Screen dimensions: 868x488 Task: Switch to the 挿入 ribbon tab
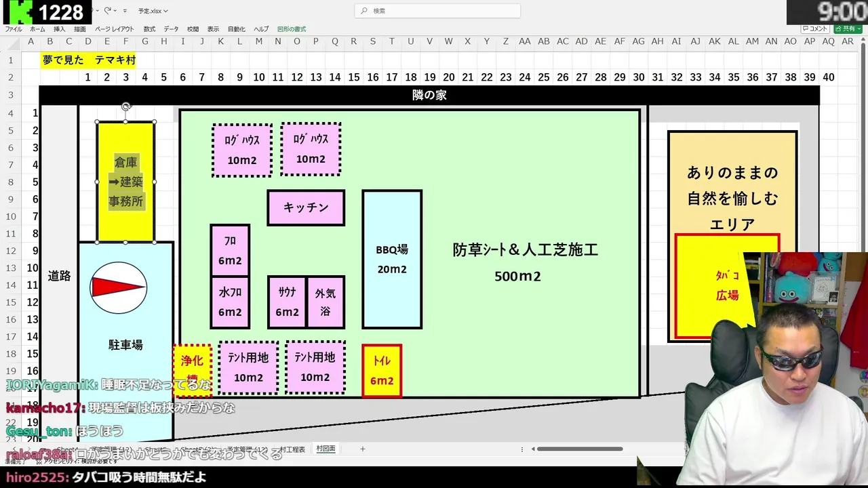coord(59,29)
